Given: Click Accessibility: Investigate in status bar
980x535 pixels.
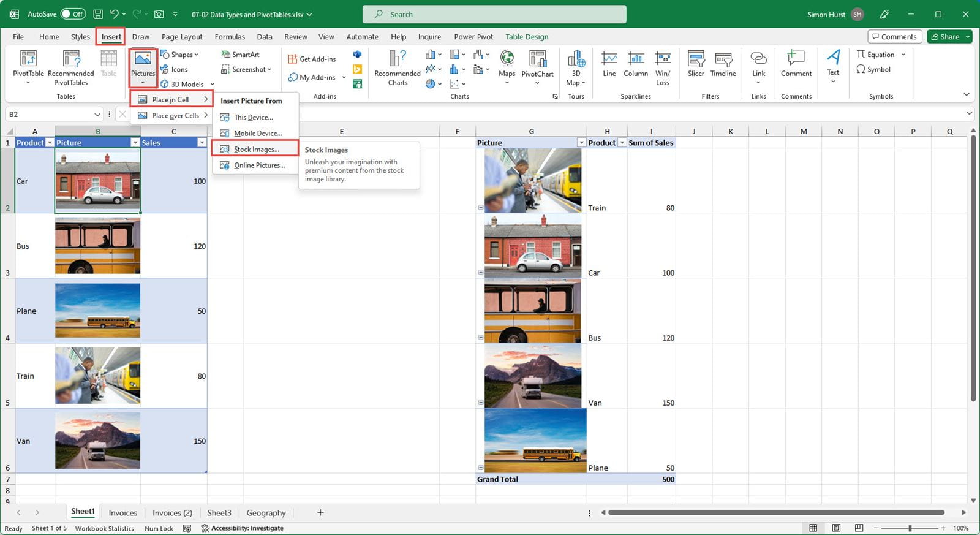Looking at the screenshot, I should (242, 528).
